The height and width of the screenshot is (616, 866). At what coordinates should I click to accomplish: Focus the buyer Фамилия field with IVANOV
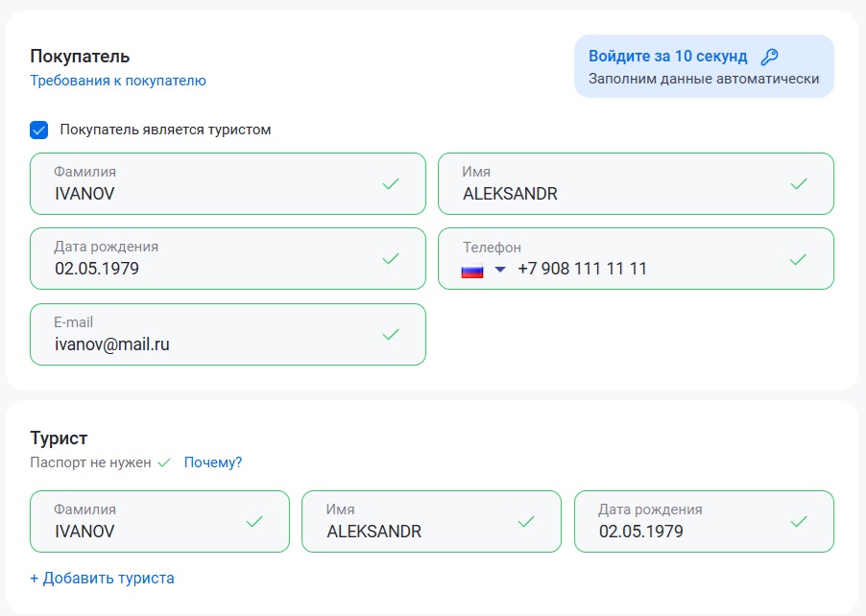point(228,184)
